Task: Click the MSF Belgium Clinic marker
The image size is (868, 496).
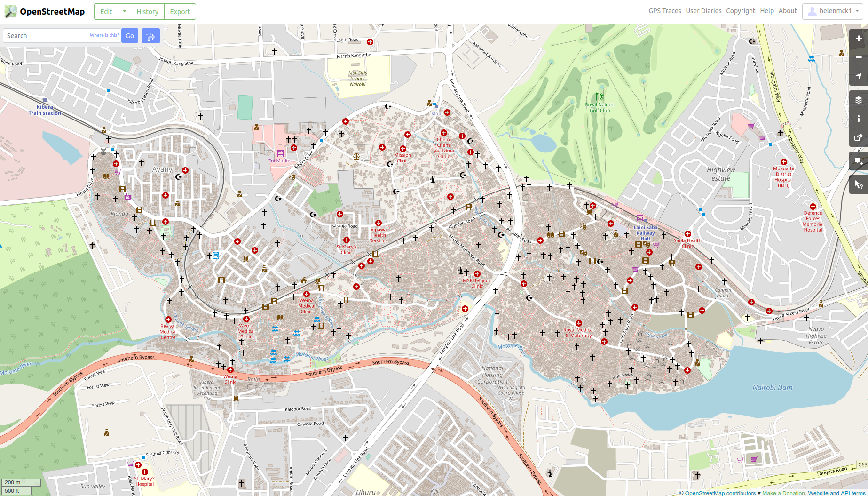Action: click(477, 274)
